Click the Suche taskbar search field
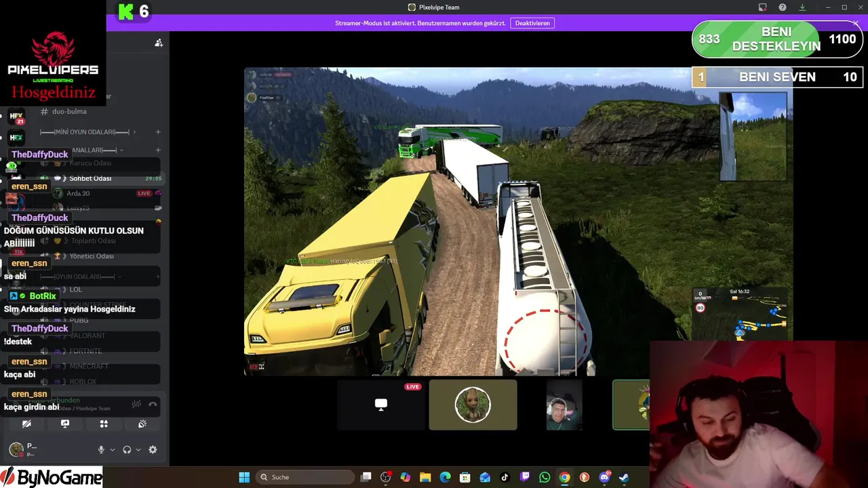This screenshot has width=868, height=488. click(304, 477)
